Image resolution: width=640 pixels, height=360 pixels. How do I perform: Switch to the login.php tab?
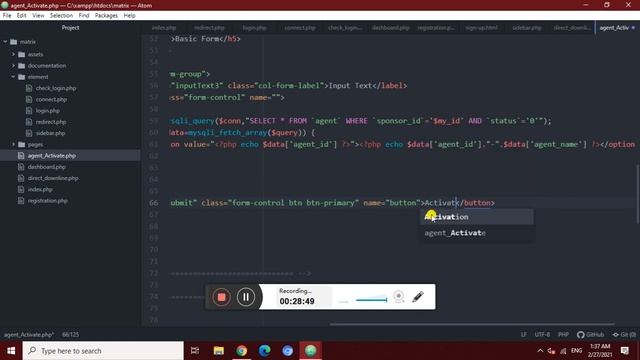pyautogui.click(x=254, y=28)
